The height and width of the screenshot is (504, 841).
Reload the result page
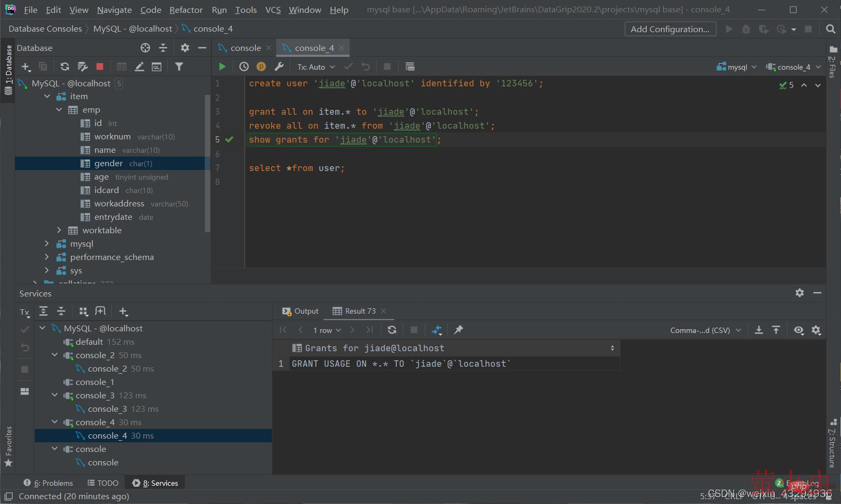pos(392,330)
